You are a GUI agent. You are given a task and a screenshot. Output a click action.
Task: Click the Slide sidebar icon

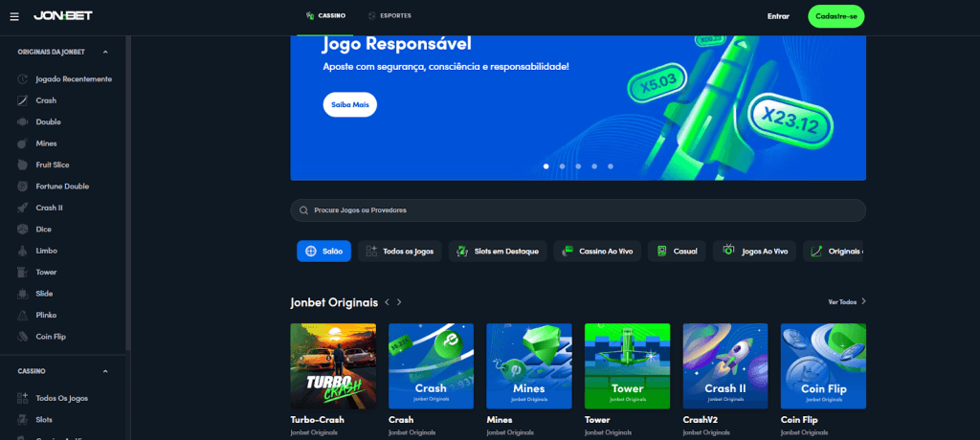pos(23,294)
